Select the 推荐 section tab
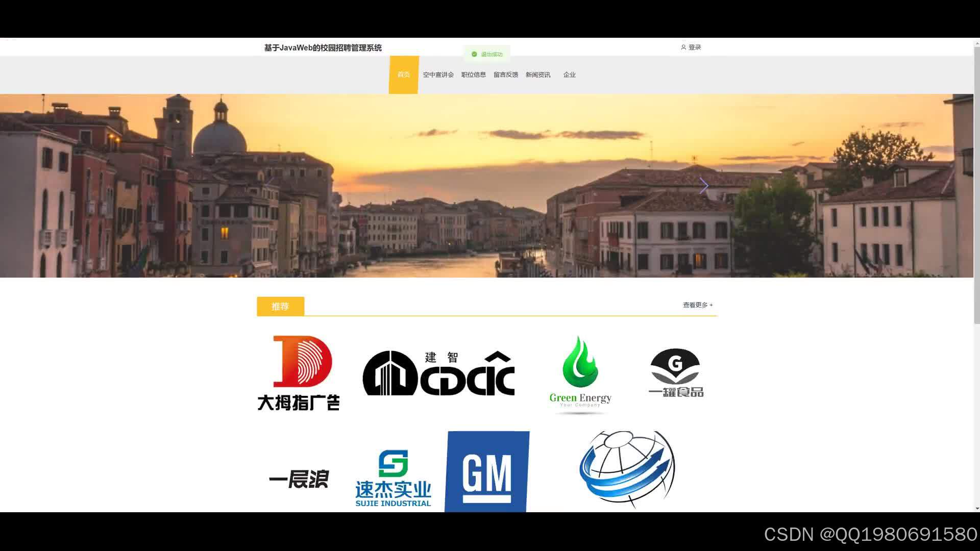This screenshot has height=551, width=980. coord(280,306)
